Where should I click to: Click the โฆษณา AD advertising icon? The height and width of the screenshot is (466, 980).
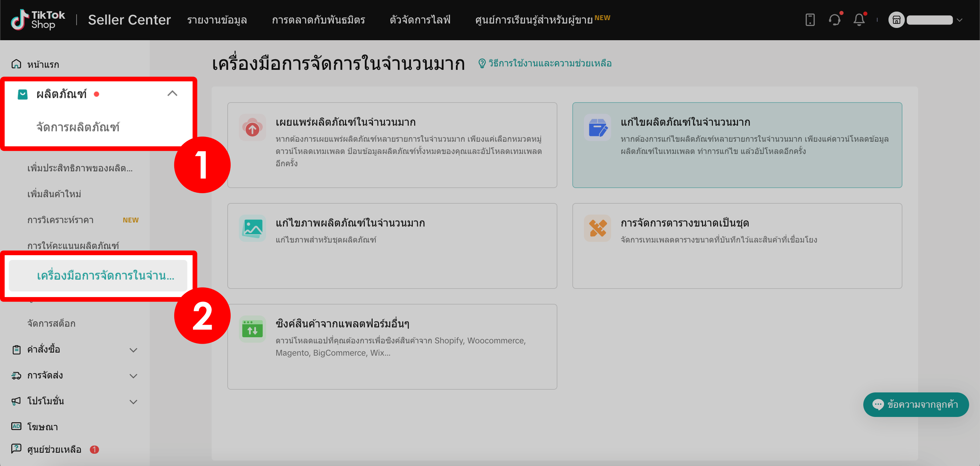(x=16, y=426)
